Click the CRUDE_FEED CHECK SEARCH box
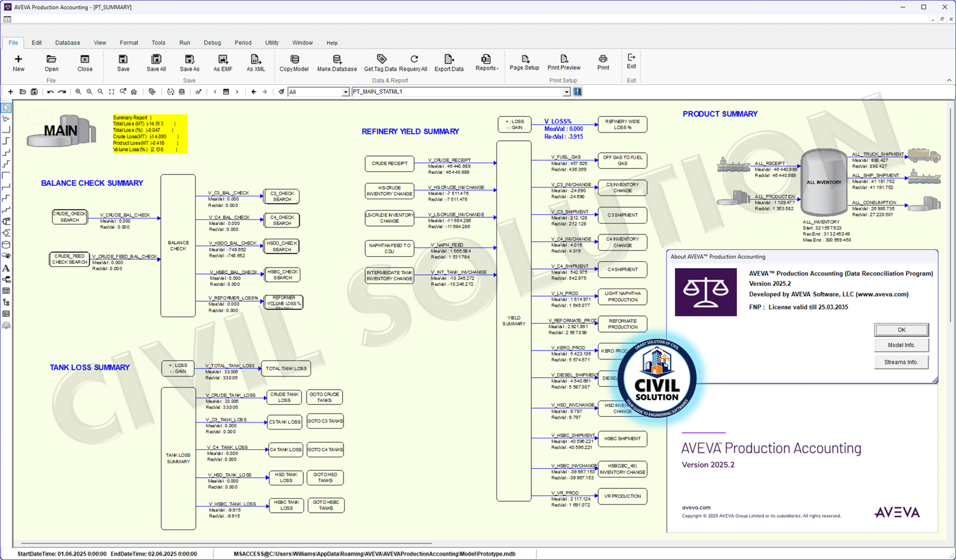This screenshot has height=560, width=956. 69,259
